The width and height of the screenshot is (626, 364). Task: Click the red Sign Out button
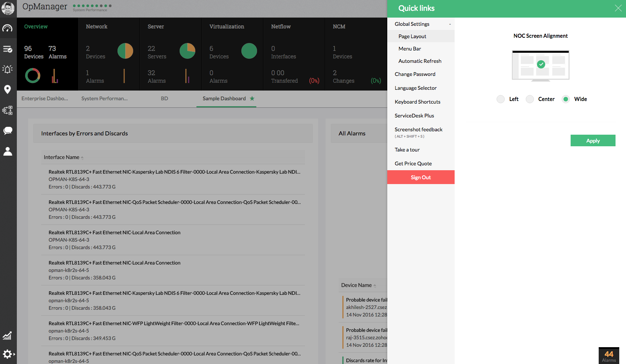421,177
